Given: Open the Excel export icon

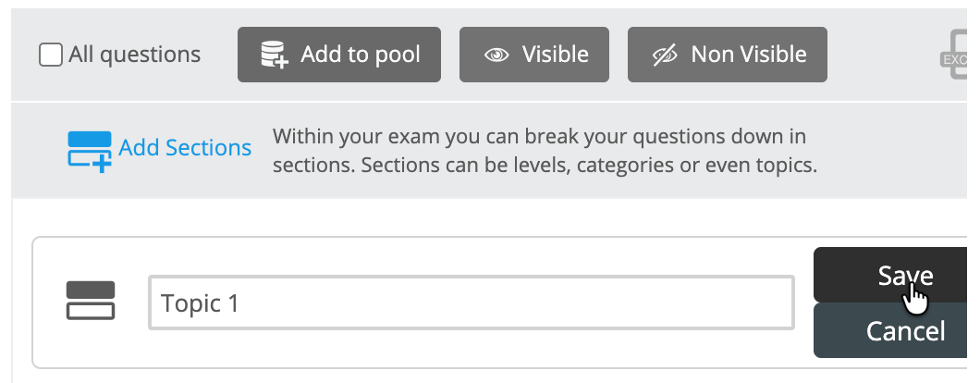Looking at the screenshot, I should pos(957,56).
